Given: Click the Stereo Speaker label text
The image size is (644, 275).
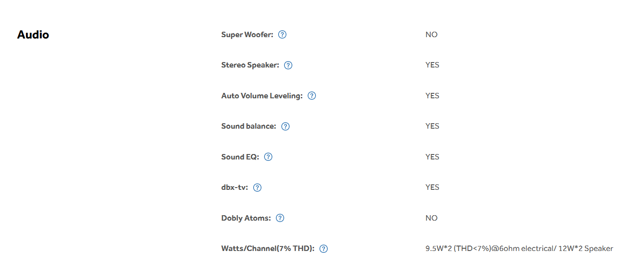Looking at the screenshot, I should pos(251,65).
